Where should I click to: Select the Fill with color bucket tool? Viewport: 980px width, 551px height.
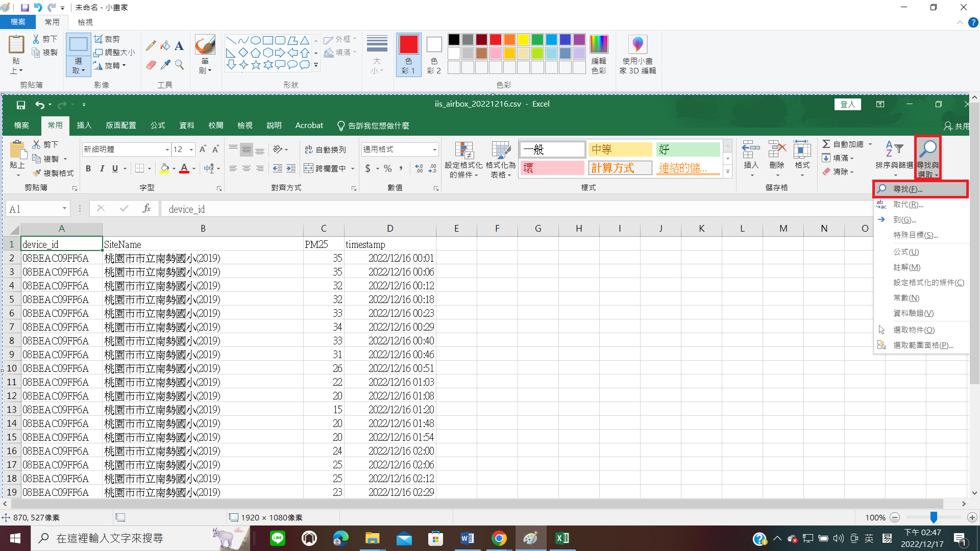(x=165, y=46)
